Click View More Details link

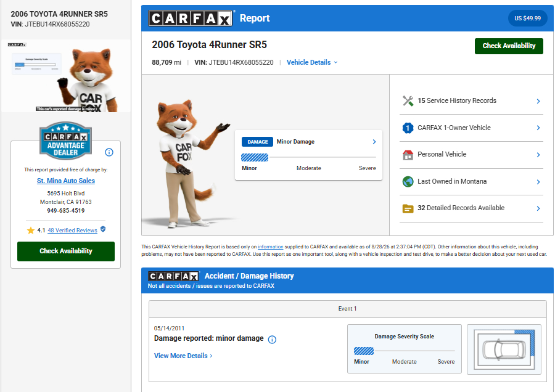[x=183, y=356]
